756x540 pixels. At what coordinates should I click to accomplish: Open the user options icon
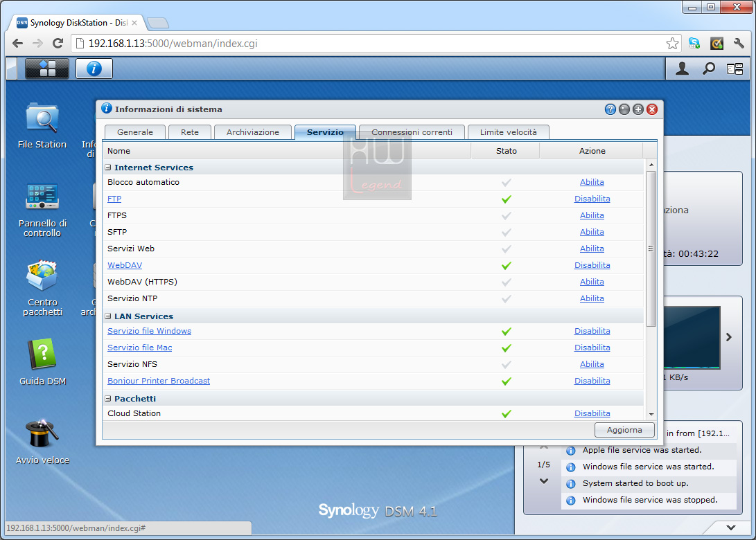coord(682,69)
